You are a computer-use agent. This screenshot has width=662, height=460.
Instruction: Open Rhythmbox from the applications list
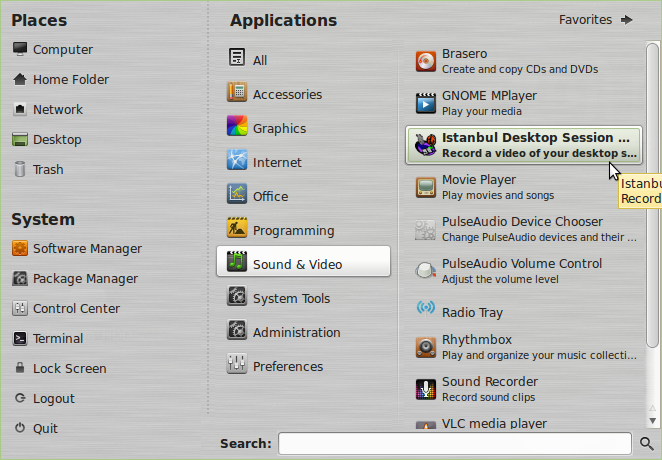point(524,347)
